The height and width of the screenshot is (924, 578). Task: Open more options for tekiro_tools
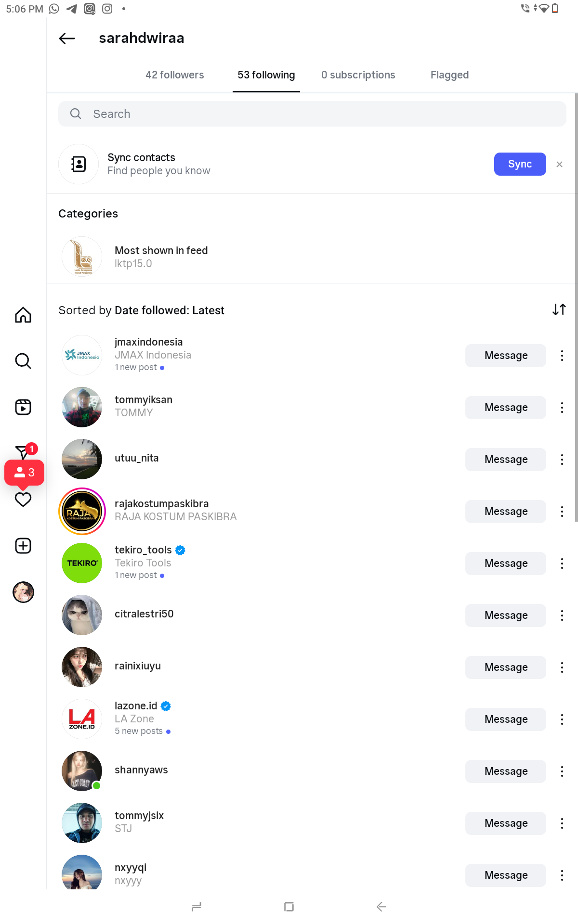(x=562, y=564)
